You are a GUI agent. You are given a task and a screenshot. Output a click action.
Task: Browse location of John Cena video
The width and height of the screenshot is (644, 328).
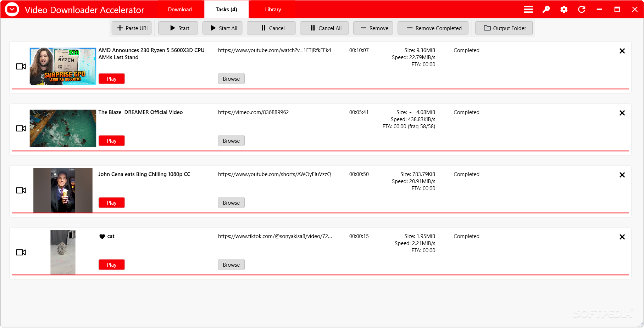231,203
